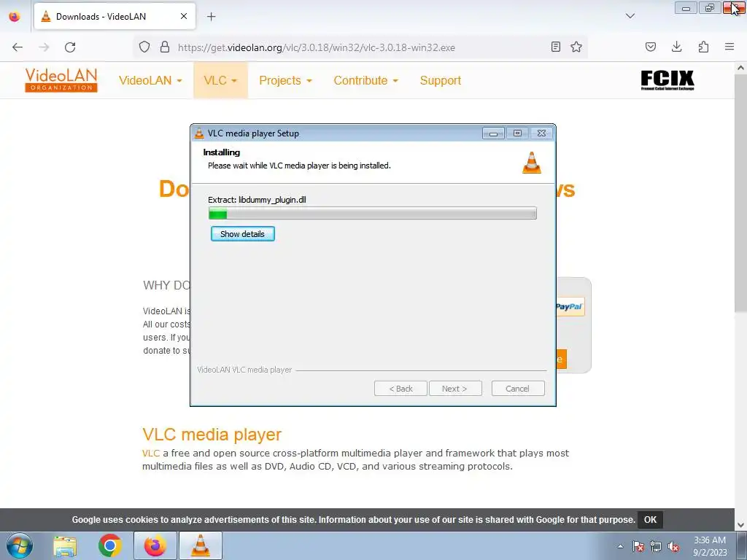Screen dimensions: 747x560
Task: Open the Action Center flag icon
Action: tap(638, 546)
